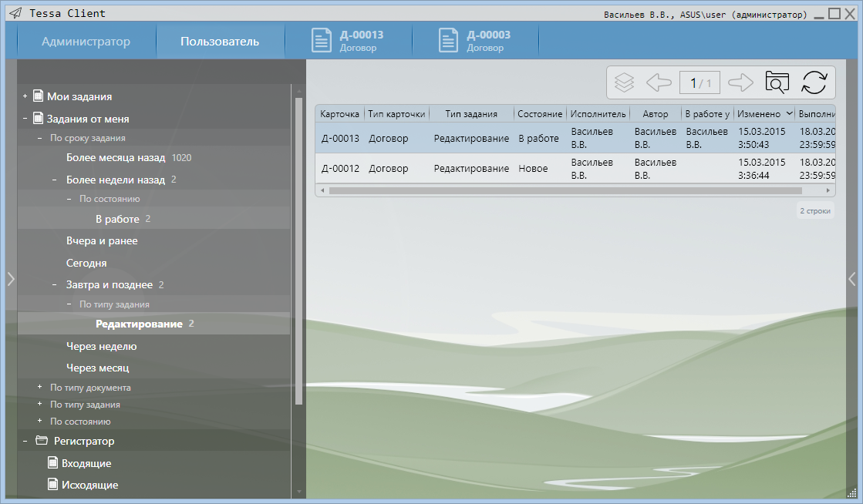The height and width of the screenshot is (504, 863).
Task: Refresh the task list view
Action: [814, 82]
